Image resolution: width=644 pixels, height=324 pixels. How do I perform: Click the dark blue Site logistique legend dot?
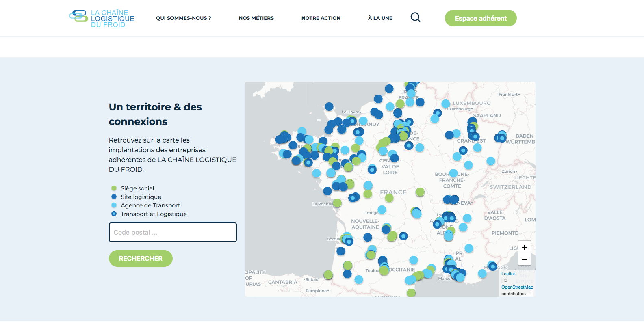[114, 197]
